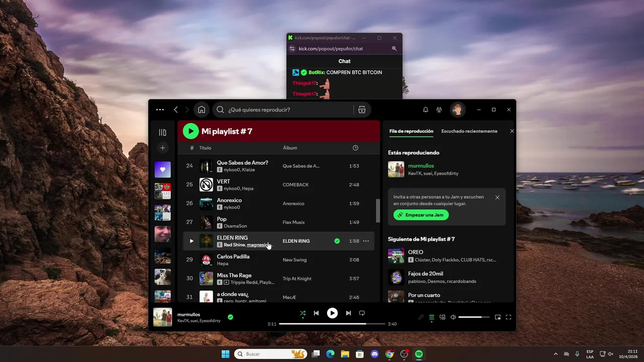This screenshot has width=644, height=362.
Task: Skip to the previous track
Action: point(316,313)
